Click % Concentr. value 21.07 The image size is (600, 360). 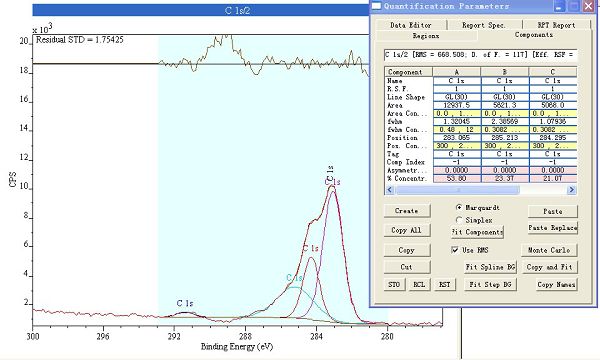pyautogui.click(x=553, y=178)
